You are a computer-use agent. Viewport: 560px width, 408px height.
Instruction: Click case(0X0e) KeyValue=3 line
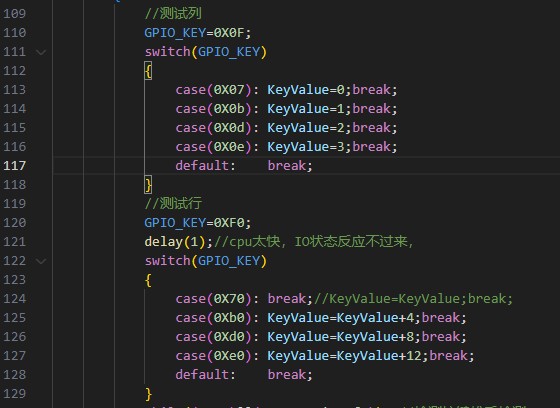[x=286, y=146]
